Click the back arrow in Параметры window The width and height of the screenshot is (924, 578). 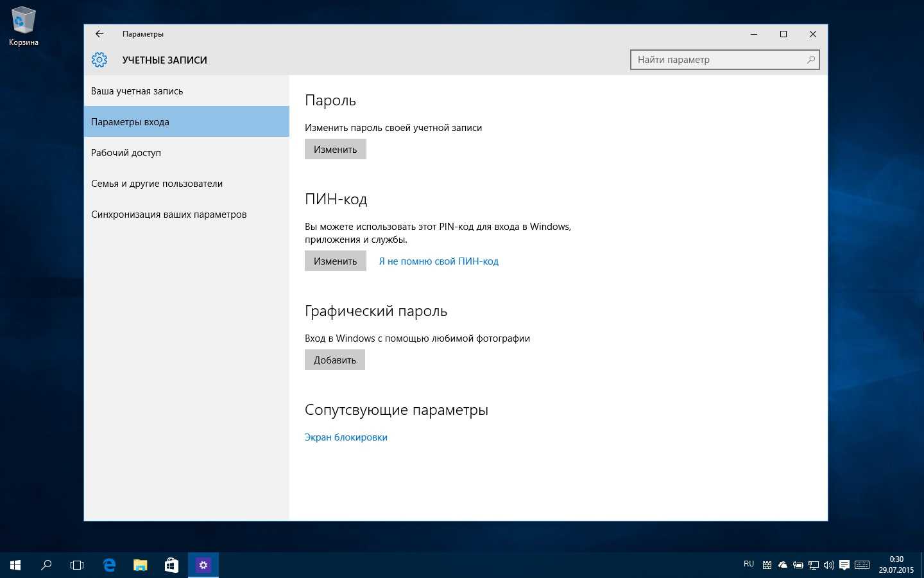(x=99, y=34)
